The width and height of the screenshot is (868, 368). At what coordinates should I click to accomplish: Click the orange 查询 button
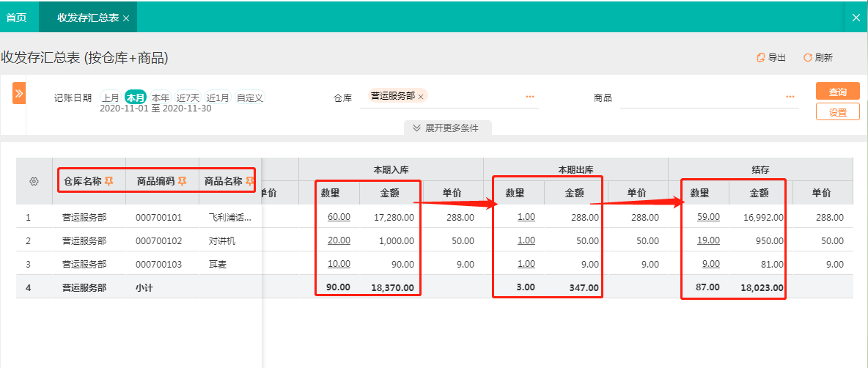pyautogui.click(x=837, y=91)
